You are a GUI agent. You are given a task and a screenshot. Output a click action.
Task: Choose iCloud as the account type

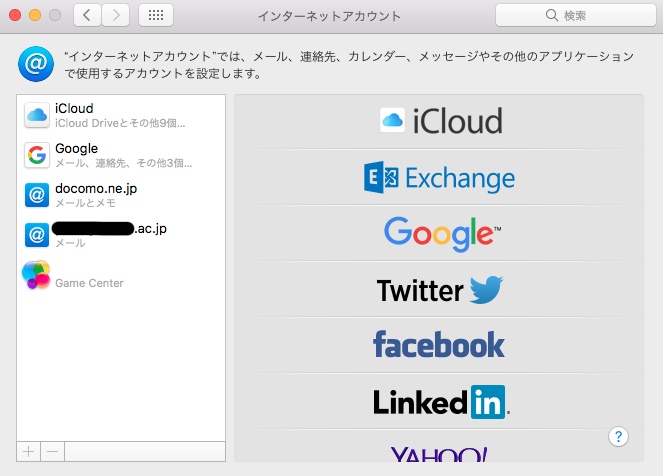tap(439, 121)
